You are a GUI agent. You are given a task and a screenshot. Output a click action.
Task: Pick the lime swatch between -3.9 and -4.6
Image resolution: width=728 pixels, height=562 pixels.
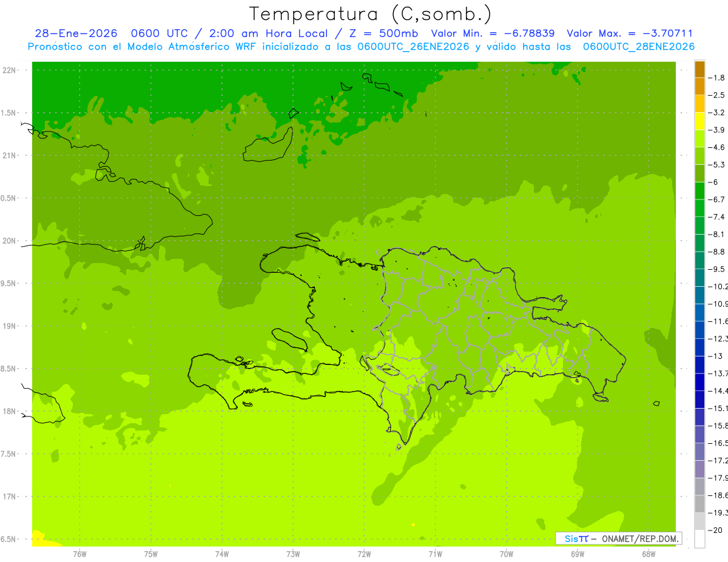click(699, 139)
